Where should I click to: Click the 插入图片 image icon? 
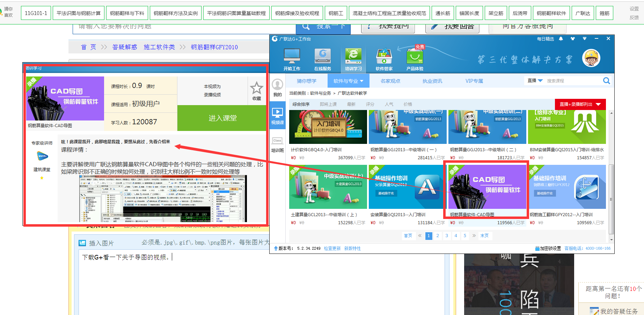pos(82,243)
